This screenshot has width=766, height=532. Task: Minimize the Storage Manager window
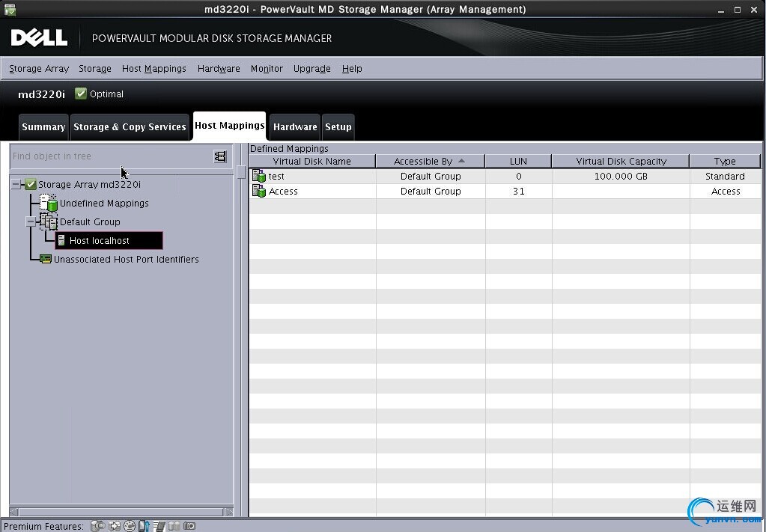pyautogui.click(x=721, y=10)
